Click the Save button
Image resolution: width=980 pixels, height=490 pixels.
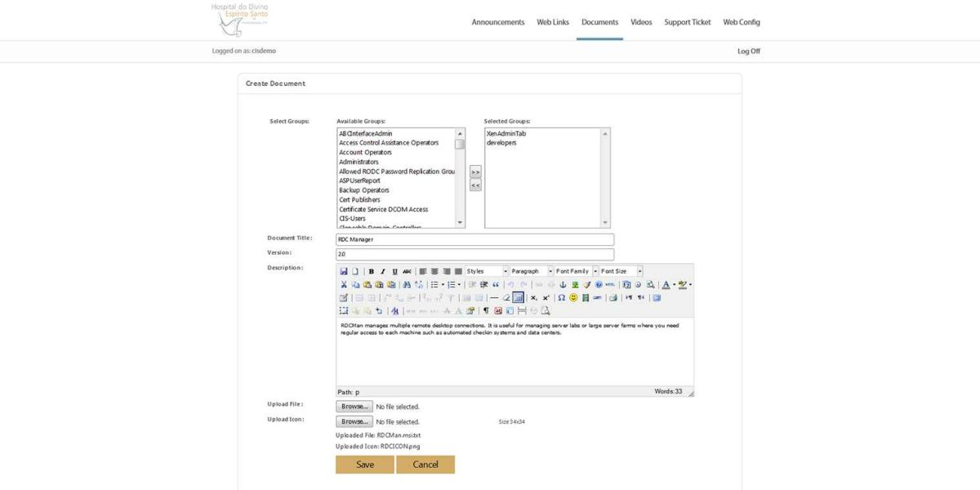point(364,464)
